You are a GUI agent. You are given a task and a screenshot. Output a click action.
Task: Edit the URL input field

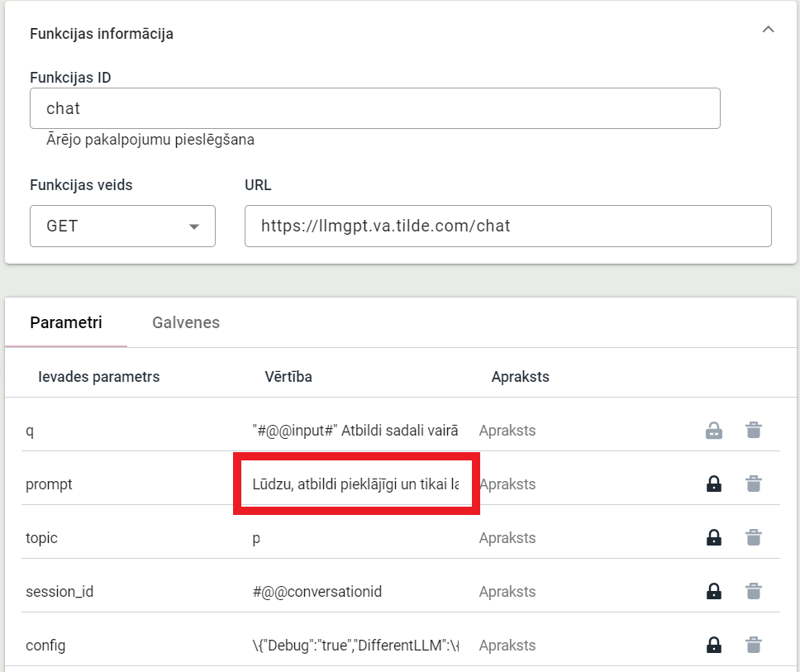click(507, 226)
